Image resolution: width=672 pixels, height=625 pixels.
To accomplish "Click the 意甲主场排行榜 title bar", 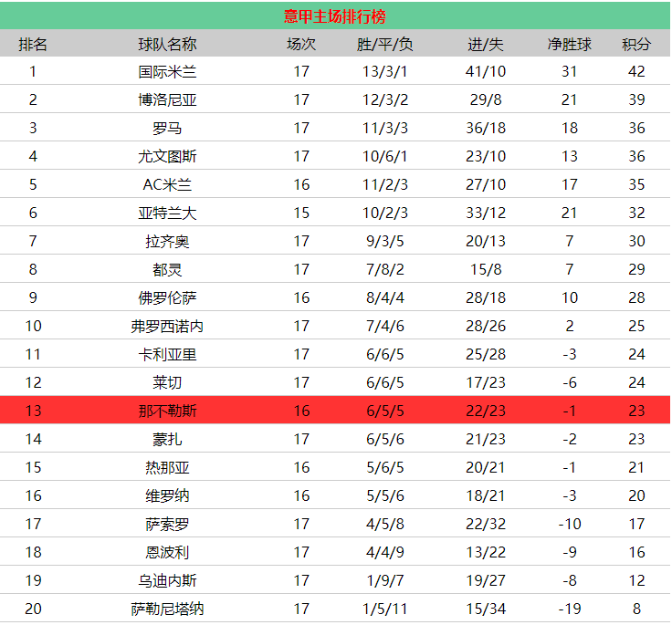I will coord(335,16).
